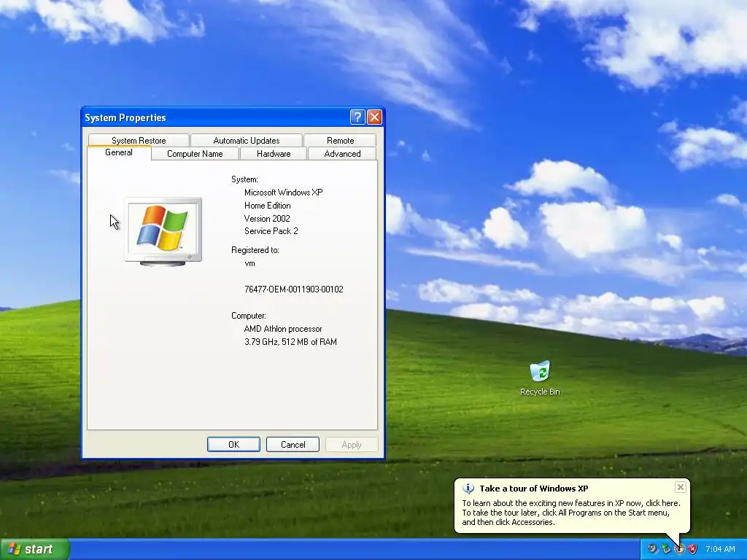
Task: Click the 'AMD Athlon processor' text
Action: click(x=283, y=329)
